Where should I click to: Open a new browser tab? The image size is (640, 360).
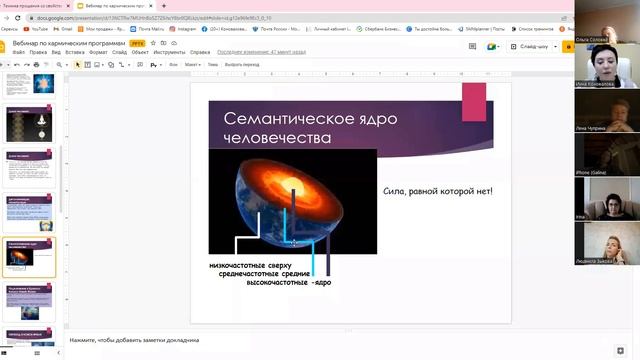coord(164,6)
